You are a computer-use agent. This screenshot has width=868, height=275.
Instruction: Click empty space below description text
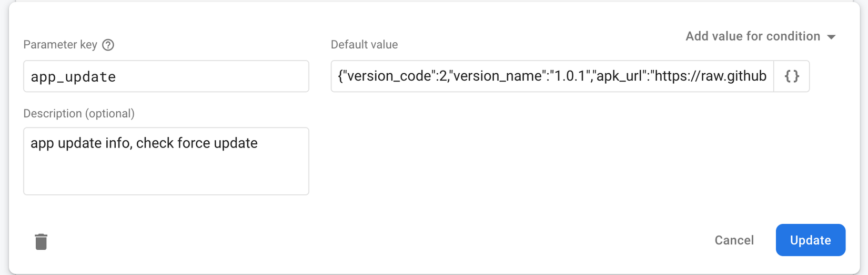pos(166,176)
